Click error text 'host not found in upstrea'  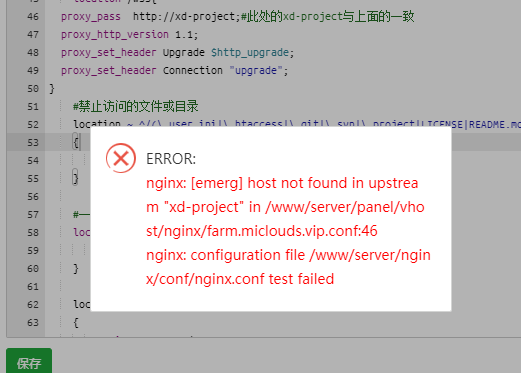(333, 183)
